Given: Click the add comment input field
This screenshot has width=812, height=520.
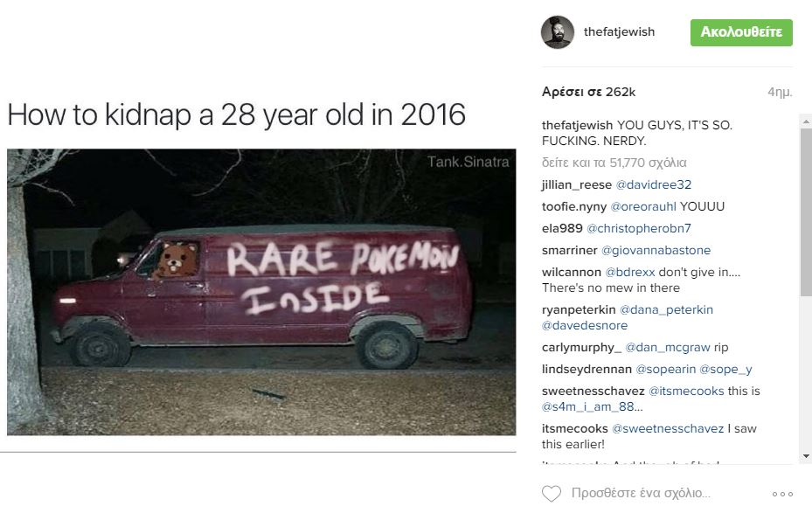Looking at the screenshot, I should pyautogui.click(x=641, y=493).
